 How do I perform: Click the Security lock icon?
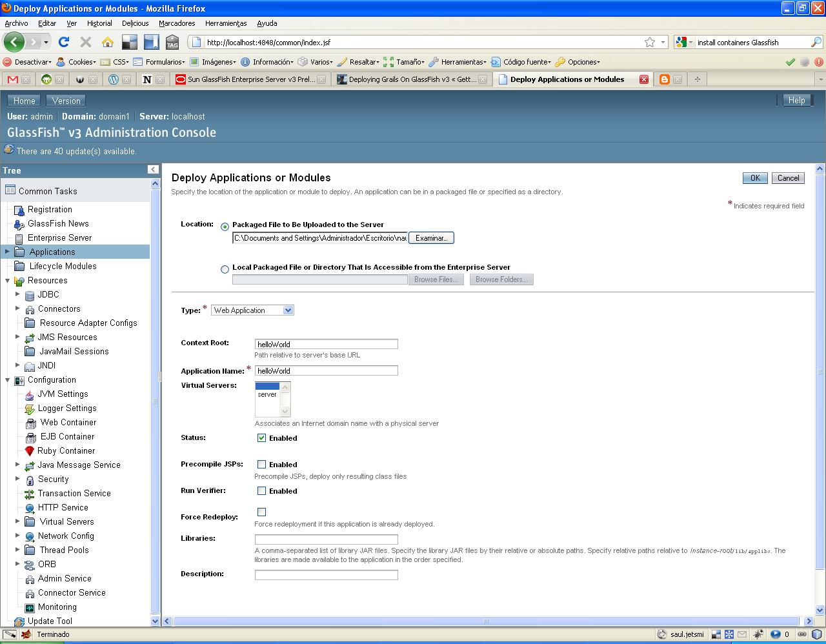click(30, 479)
